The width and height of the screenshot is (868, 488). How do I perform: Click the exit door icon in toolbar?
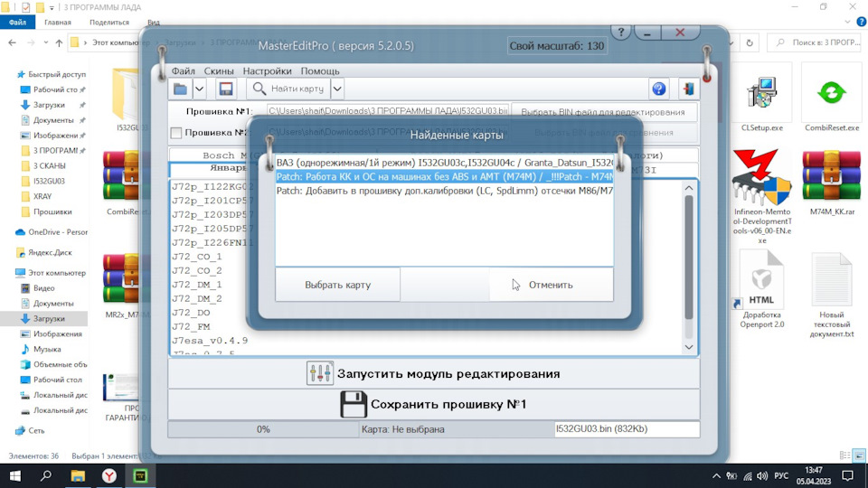(688, 89)
